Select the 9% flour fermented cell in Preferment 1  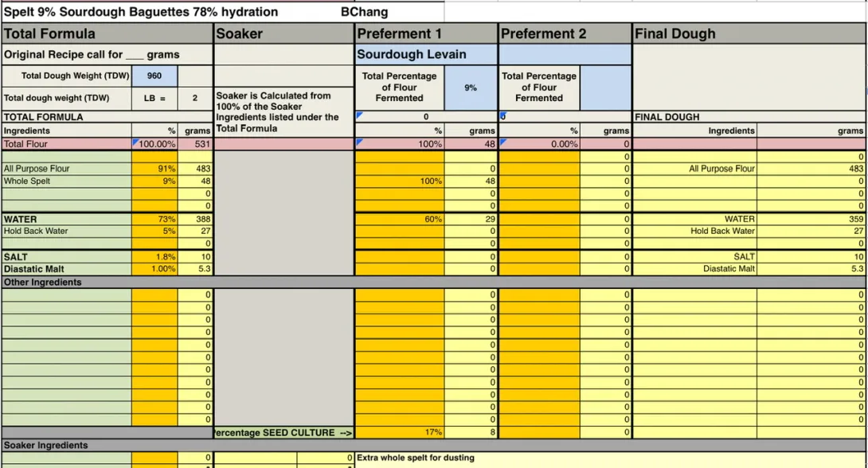(471, 88)
